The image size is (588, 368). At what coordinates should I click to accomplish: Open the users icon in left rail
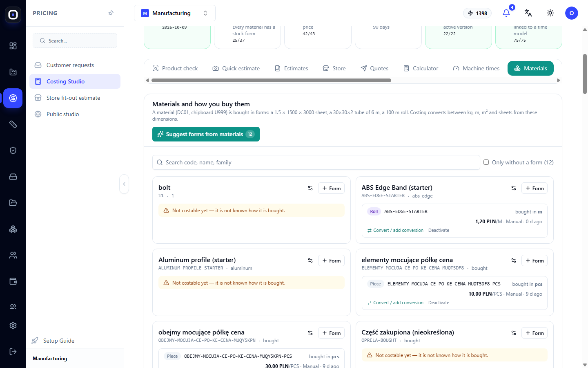[x=13, y=255]
